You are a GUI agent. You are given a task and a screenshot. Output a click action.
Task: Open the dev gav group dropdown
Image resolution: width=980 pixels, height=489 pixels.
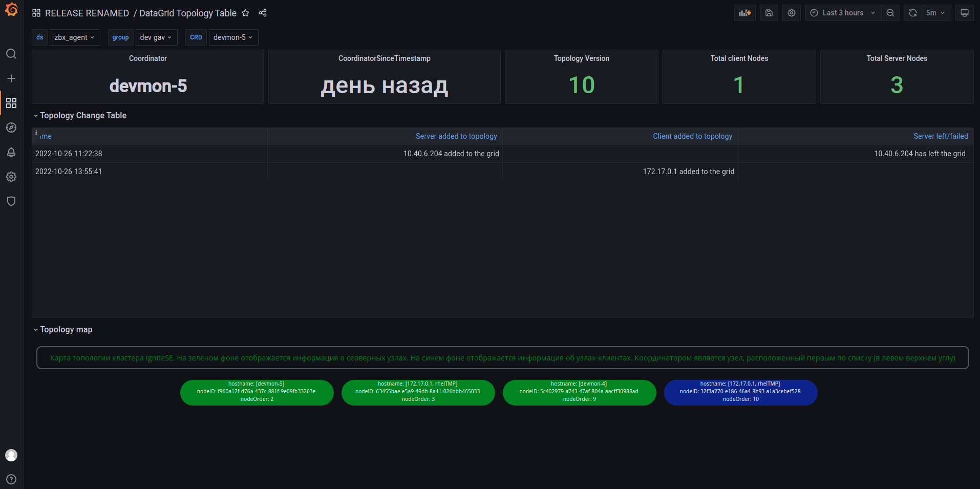pyautogui.click(x=156, y=37)
